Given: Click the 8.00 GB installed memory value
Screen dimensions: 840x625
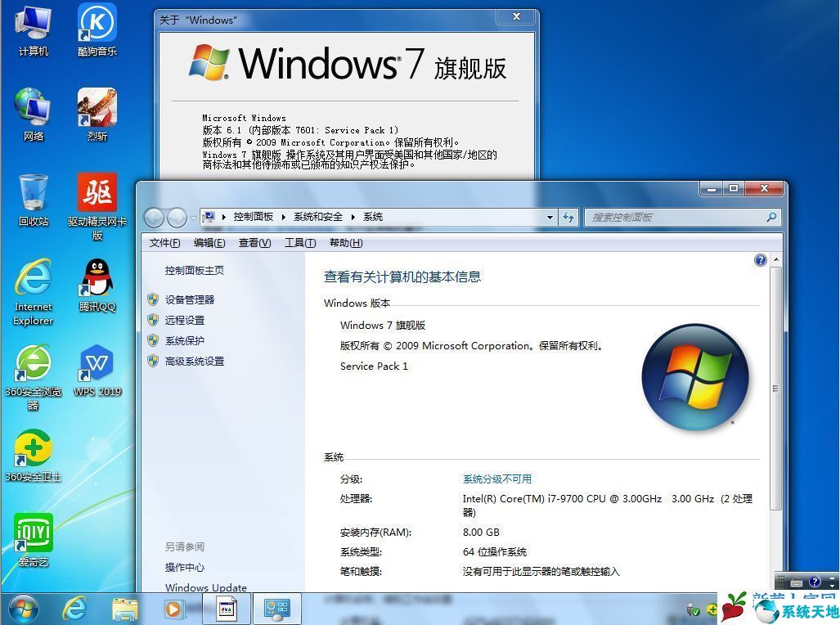Looking at the screenshot, I should coord(481,533).
